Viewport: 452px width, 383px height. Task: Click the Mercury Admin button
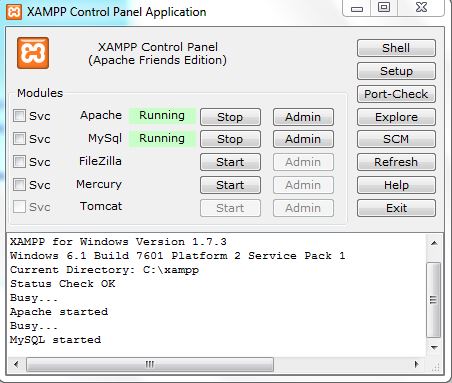(x=303, y=185)
